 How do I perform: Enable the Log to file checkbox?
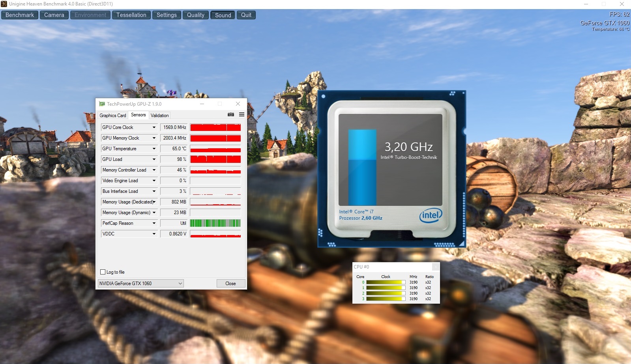tap(103, 272)
